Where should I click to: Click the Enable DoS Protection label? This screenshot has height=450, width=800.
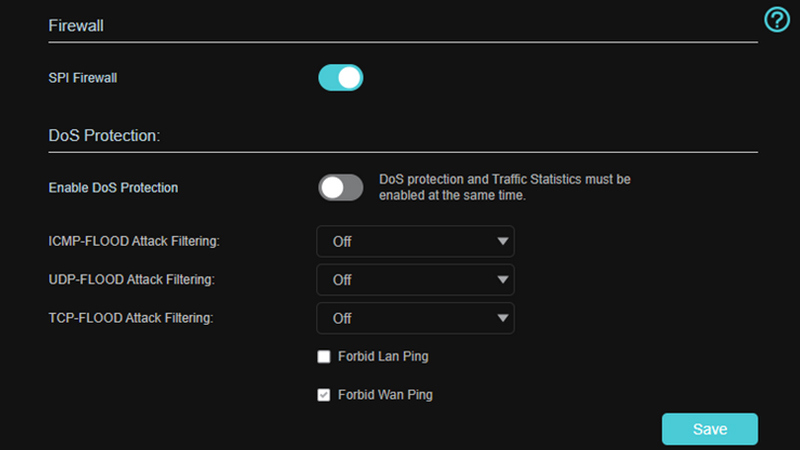point(113,187)
